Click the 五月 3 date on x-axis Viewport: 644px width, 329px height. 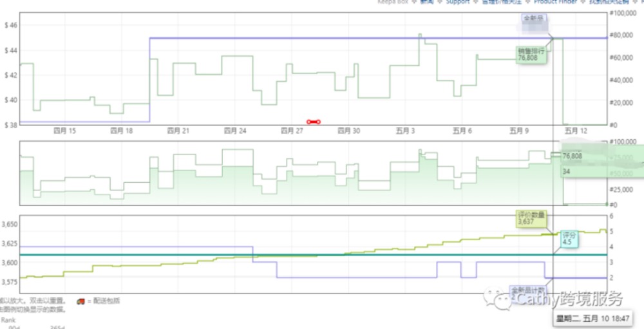coord(405,131)
